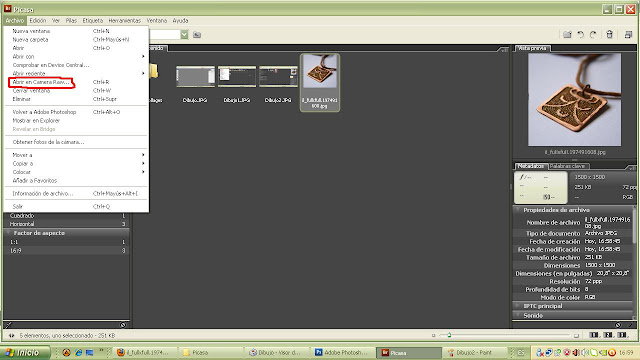Click apply checkmark icon at metadata panel bottom
The width and height of the screenshot is (640, 360).
pyautogui.click(x=630, y=325)
